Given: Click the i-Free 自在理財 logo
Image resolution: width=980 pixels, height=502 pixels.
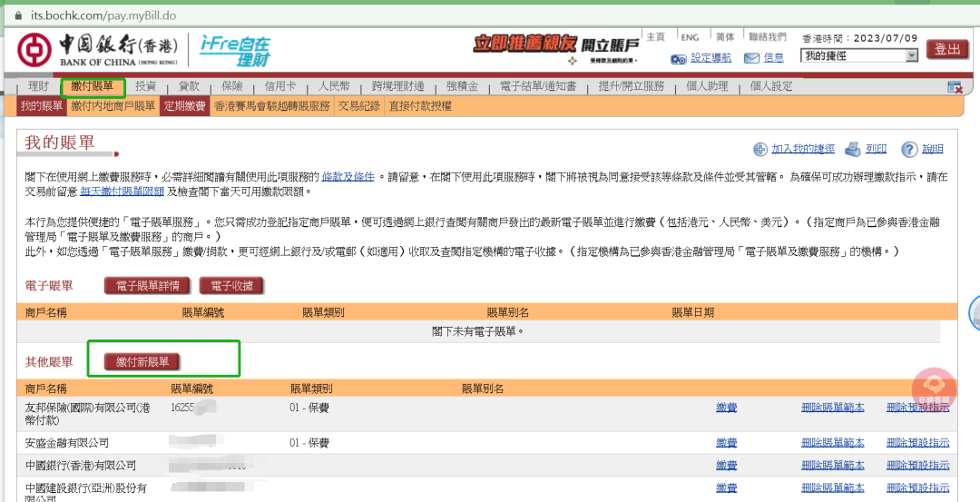Looking at the screenshot, I should [x=235, y=51].
